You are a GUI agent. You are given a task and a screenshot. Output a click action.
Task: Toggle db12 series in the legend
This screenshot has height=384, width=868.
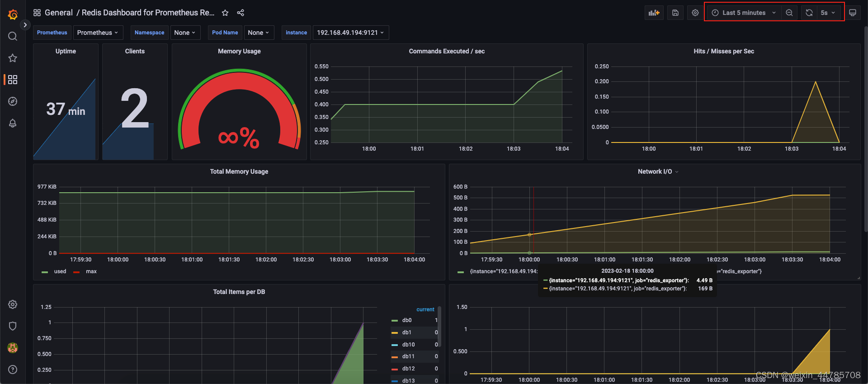pyautogui.click(x=409, y=369)
